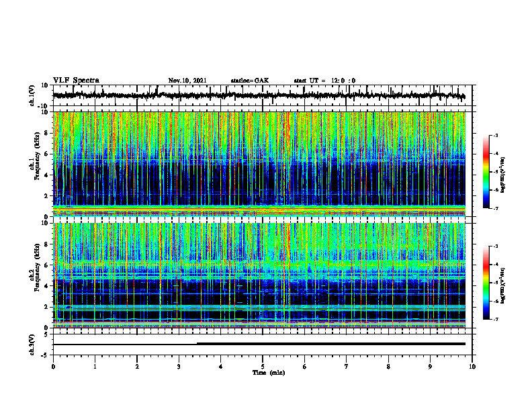The image size is (532, 411).
Task: Click the "ch.3(V)" axis label
Action: (x=32, y=345)
